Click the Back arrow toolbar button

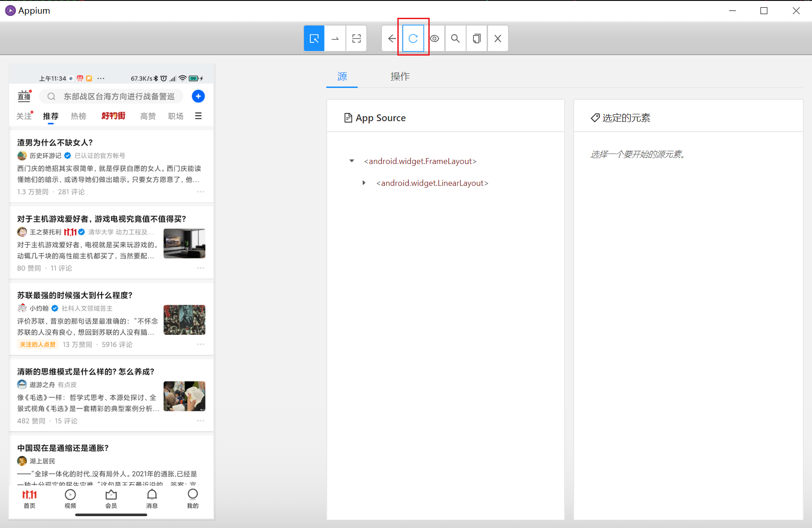point(392,38)
